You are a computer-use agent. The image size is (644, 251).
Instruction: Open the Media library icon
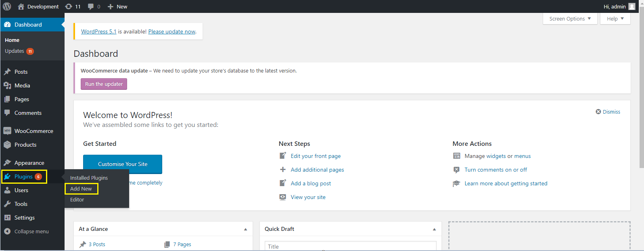7,85
